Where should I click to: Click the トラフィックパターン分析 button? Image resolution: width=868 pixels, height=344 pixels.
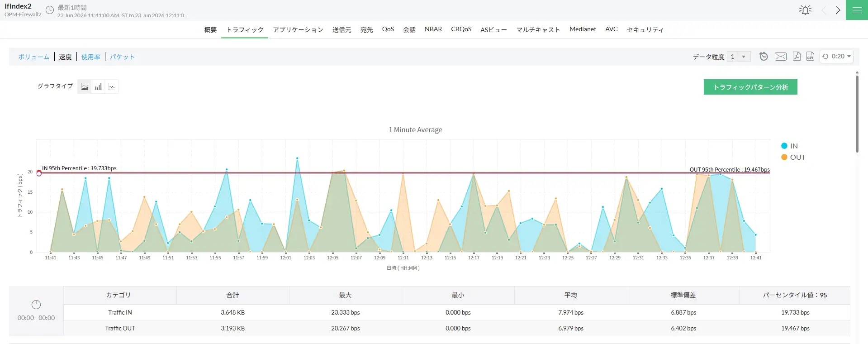point(750,87)
